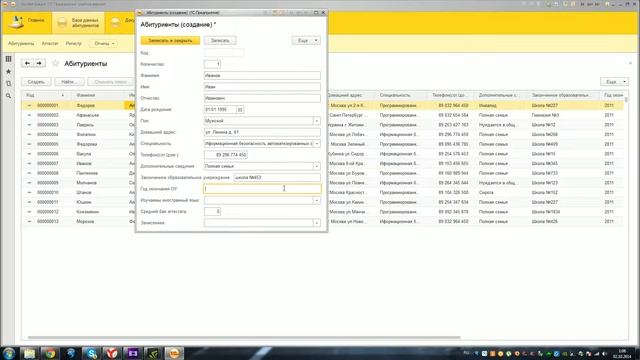Image resolution: width=640 pixels, height=360 pixels.
Task: Select row 000000004 Филипкин
Action: pyautogui.click(x=322, y=134)
